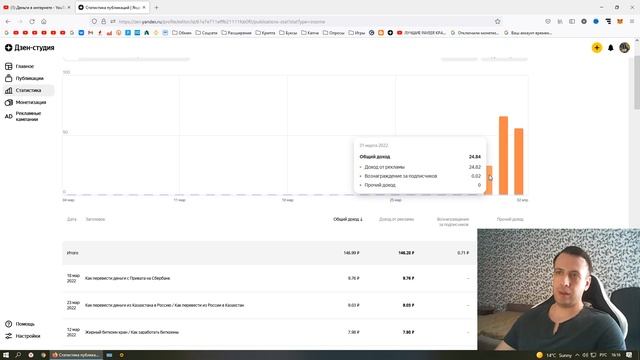Click the Главное grid icon
The width and height of the screenshot is (640, 360).
point(9,66)
